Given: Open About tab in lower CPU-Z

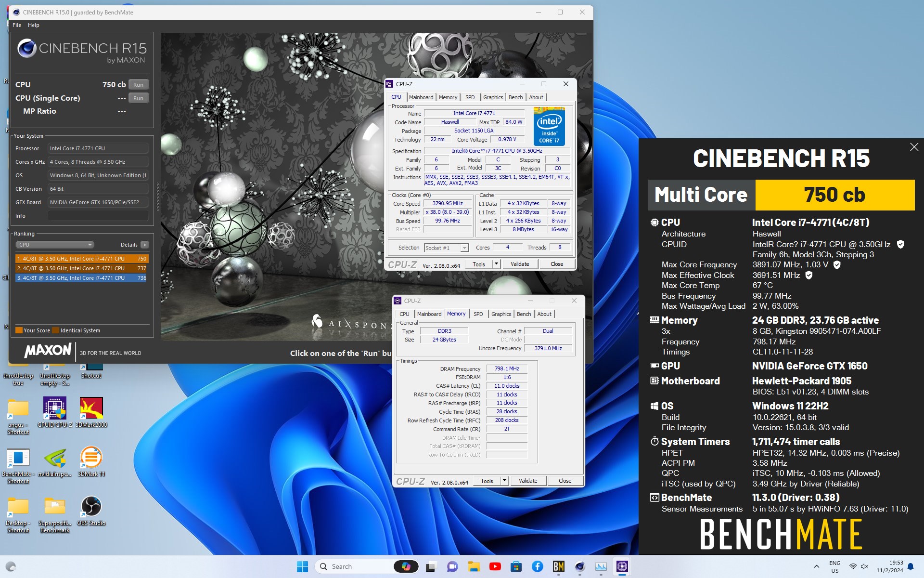Looking at the screenshot, I should (544, 314).
